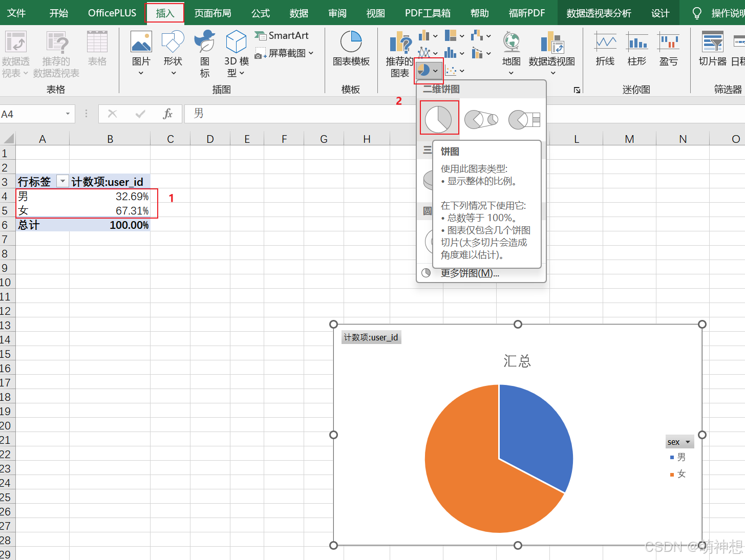Expand the 屏幕截图 screenshot dropdown

click(311, 53)
